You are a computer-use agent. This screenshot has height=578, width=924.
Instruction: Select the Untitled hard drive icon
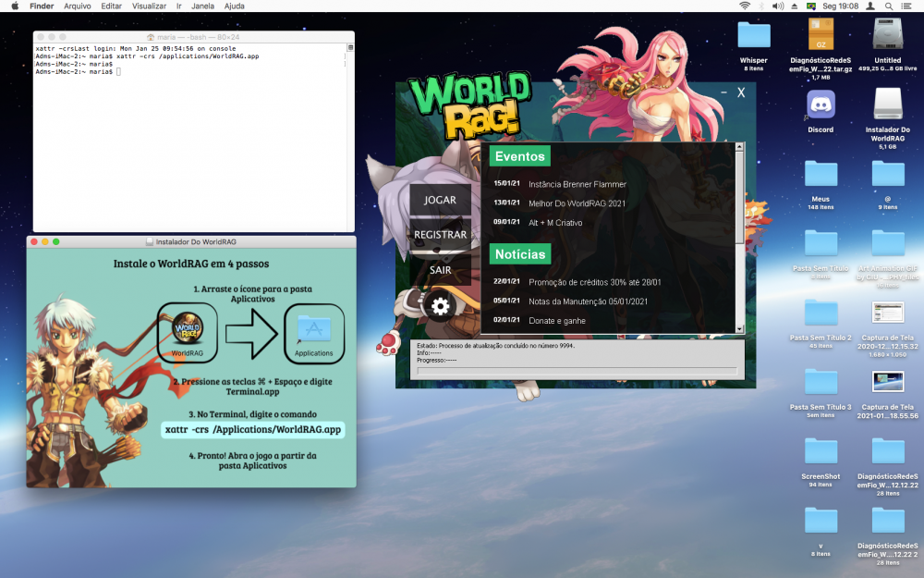[887, 35]
